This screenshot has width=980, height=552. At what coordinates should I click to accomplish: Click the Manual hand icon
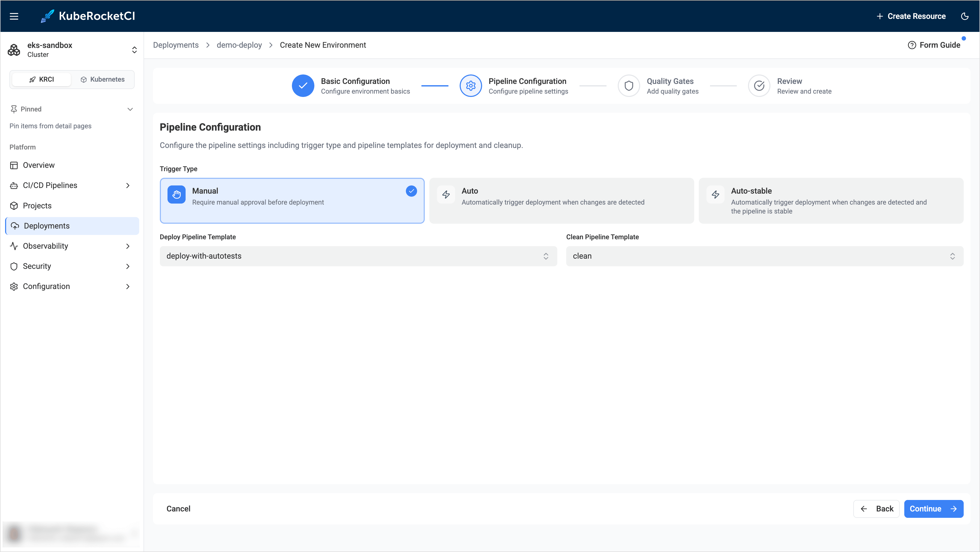tap(176, 195)
